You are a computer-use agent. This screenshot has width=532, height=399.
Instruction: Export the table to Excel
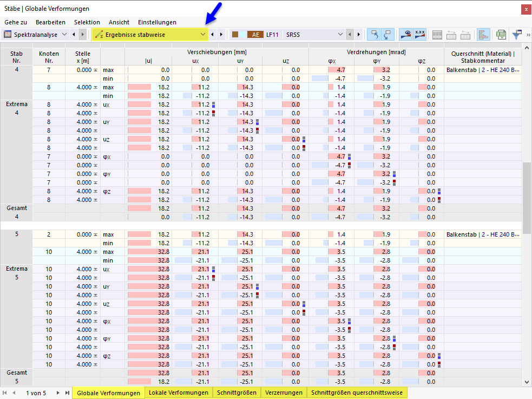click(x=501, y=35)
